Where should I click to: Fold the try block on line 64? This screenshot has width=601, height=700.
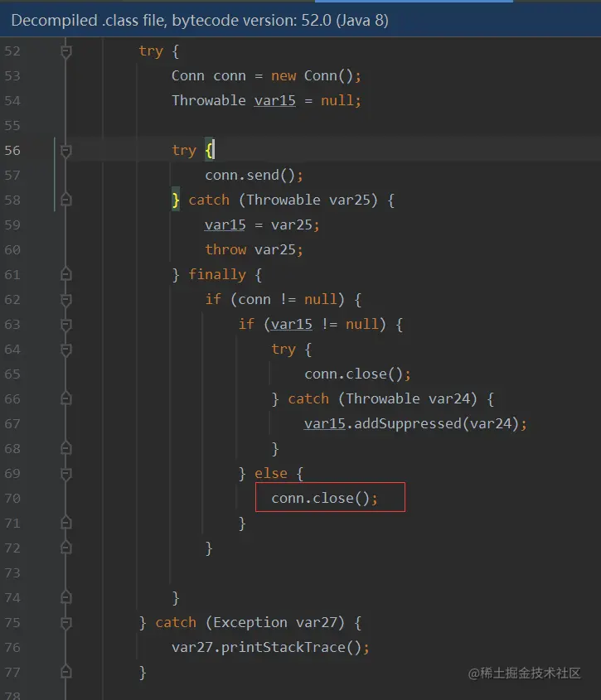click(x=65, y=350)
